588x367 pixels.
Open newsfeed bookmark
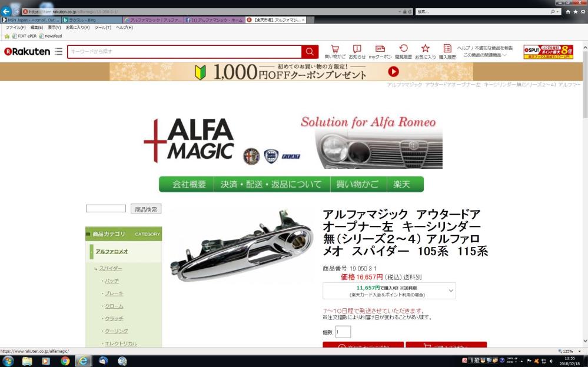coord(51,36)
